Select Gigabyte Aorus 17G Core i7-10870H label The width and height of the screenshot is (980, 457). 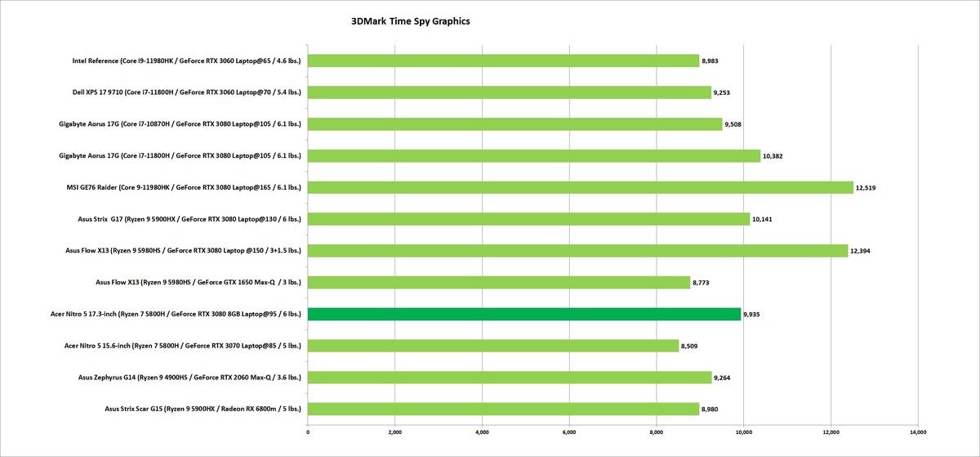click(180, 124)
